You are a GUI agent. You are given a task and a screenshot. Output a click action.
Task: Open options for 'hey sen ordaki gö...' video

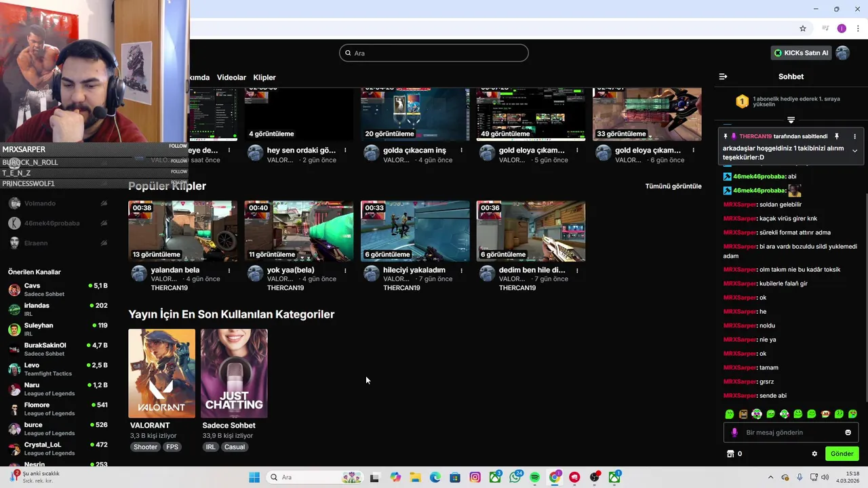(345, 150)
